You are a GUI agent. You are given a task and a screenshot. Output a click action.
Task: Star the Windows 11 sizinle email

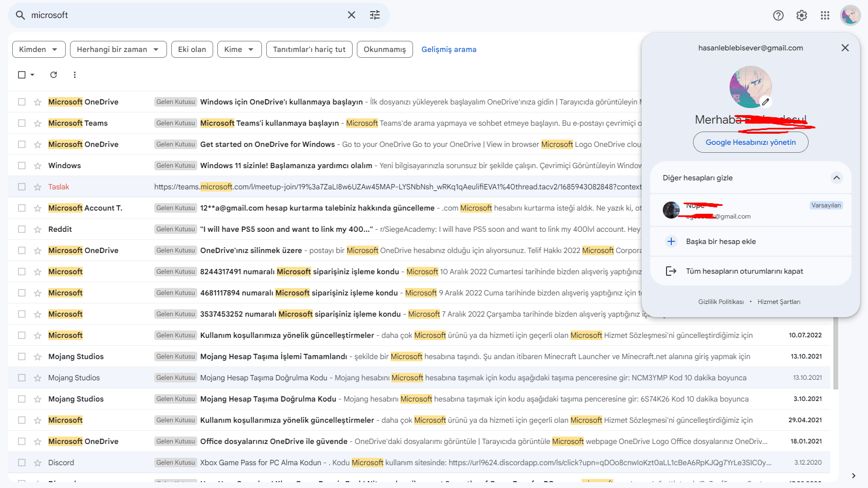[38, 165]
